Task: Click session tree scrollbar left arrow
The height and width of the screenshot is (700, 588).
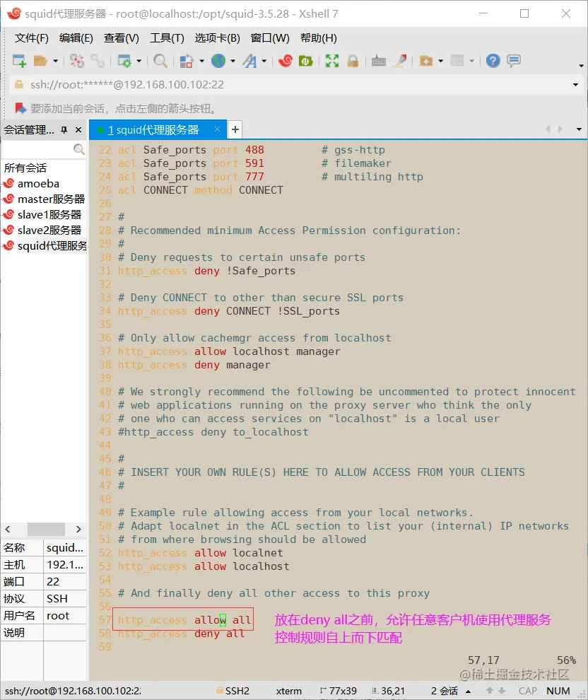Action: coord(8,529)
